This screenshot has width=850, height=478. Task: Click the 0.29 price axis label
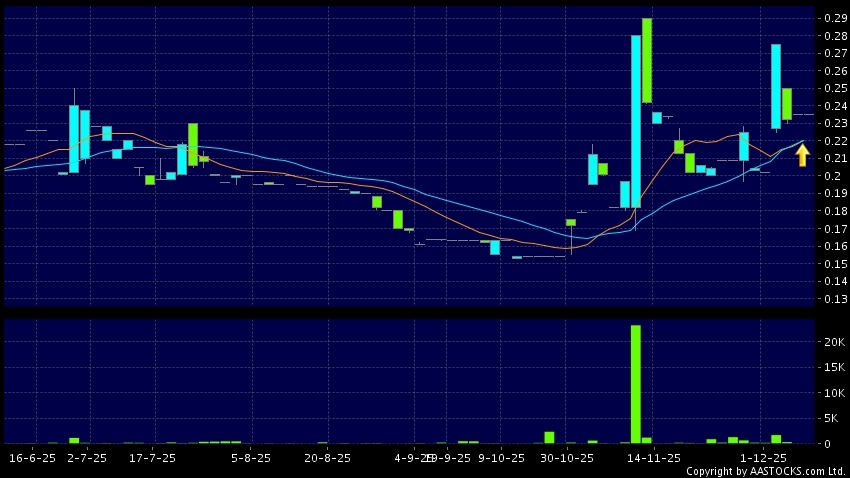834,18
